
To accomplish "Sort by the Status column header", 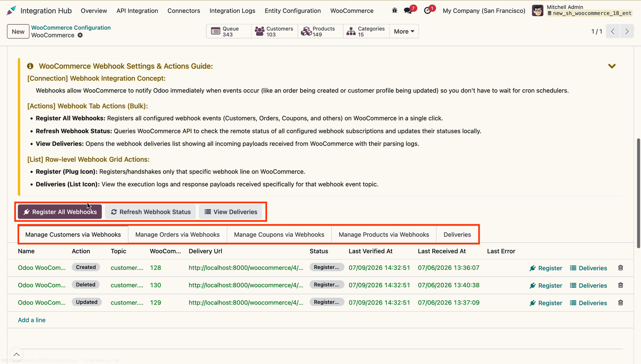I will pyautogui.click(x=319, y=251).
